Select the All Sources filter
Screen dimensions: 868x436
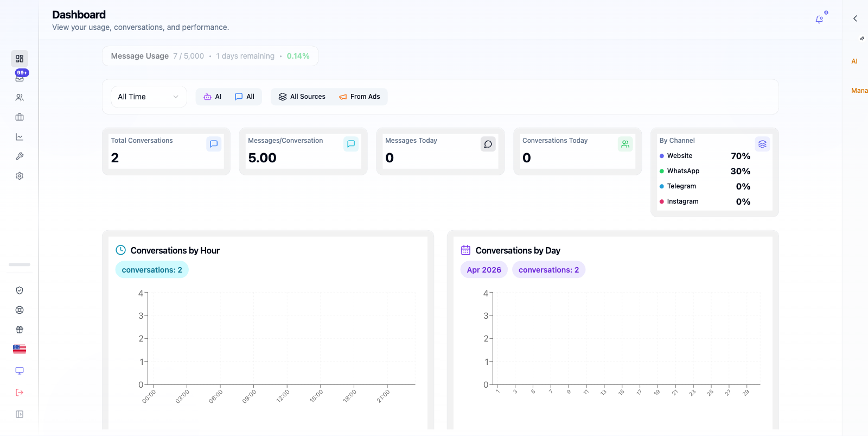pos(302,97)
